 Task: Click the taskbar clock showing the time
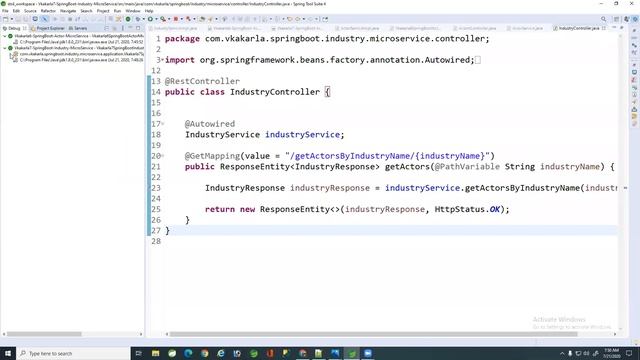tap(611, 353)
